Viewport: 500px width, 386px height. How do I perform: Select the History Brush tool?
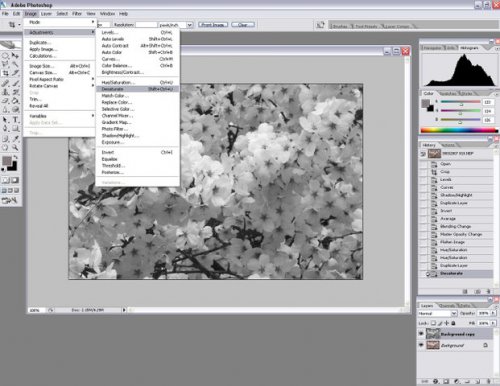point(15,92)
